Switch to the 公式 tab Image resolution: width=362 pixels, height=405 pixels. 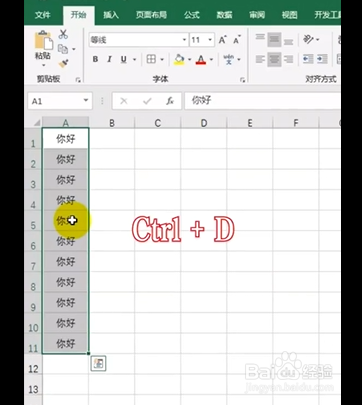click(x=192, y=15)
